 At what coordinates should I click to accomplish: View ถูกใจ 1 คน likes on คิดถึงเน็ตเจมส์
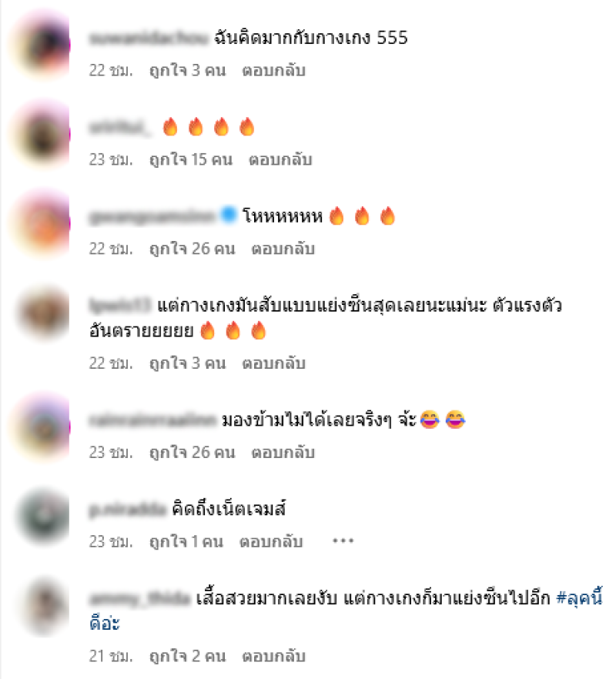186,541
